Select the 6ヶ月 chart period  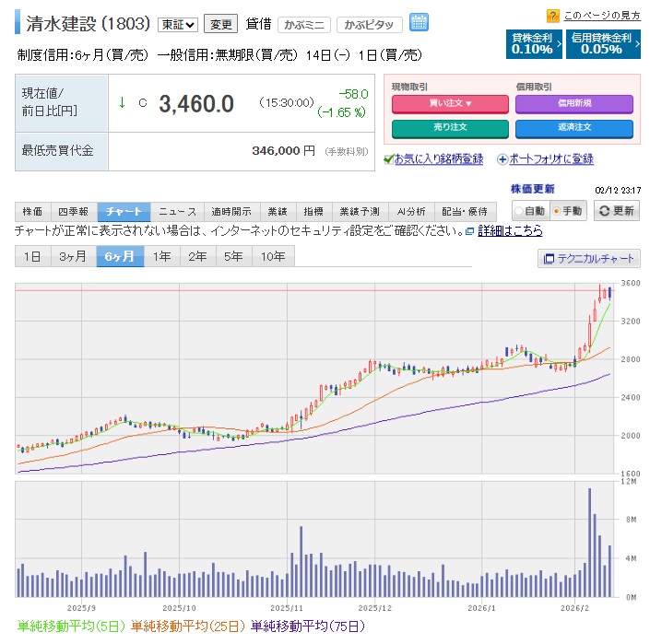pos(120,256)
